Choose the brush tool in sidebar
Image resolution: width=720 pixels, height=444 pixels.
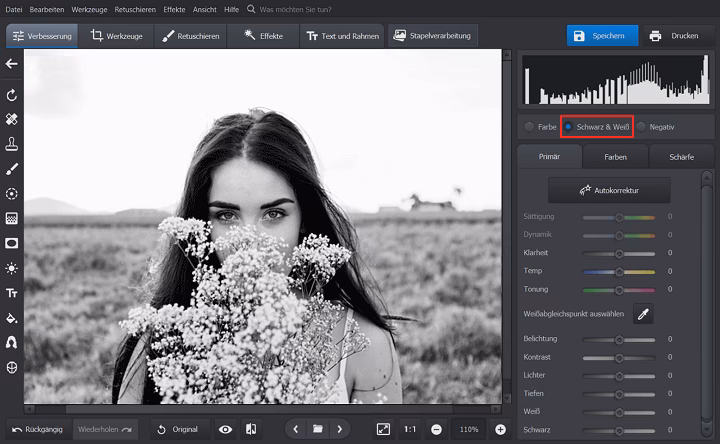click(x=12, y=169)
